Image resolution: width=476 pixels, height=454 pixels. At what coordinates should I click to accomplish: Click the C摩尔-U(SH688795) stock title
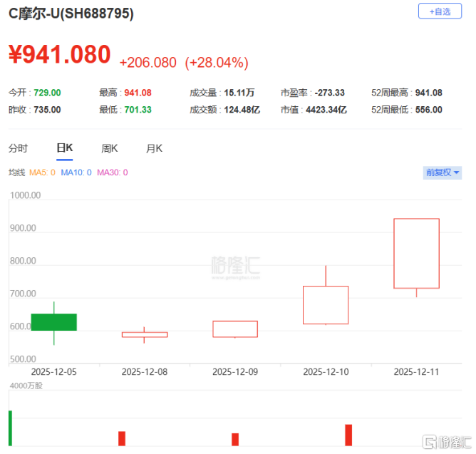coord(71,14)
